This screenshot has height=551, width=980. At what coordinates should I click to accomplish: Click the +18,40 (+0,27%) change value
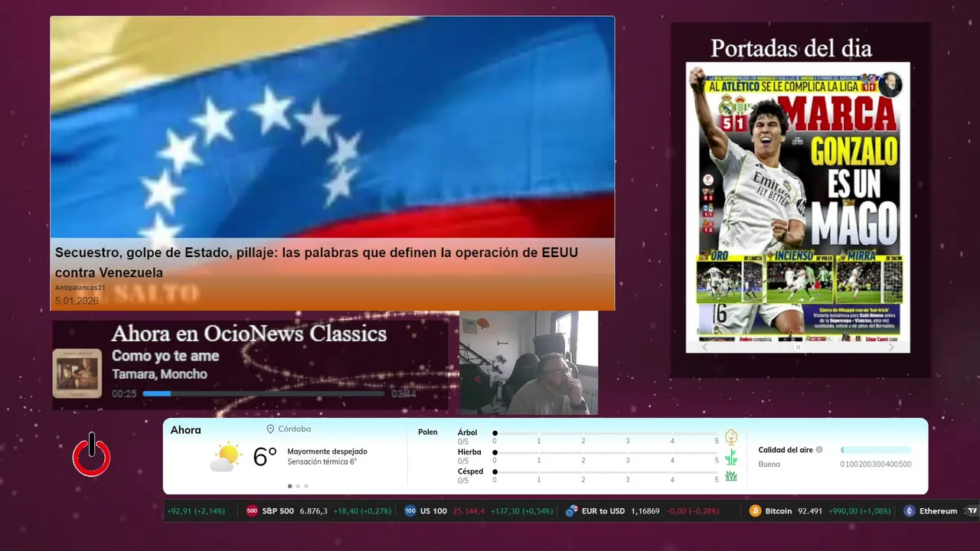point(363,510)
